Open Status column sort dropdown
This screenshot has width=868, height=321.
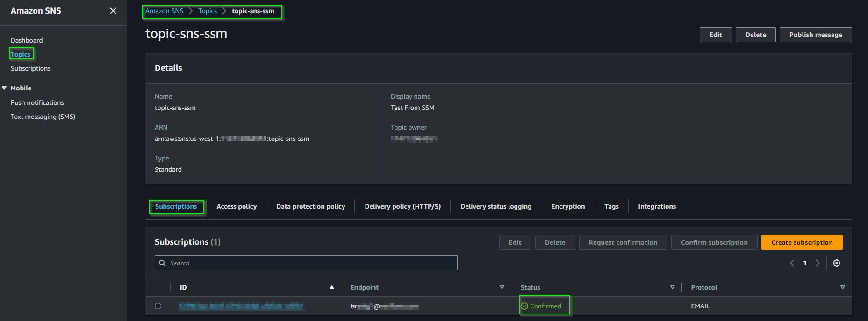(x=673, y=287)
